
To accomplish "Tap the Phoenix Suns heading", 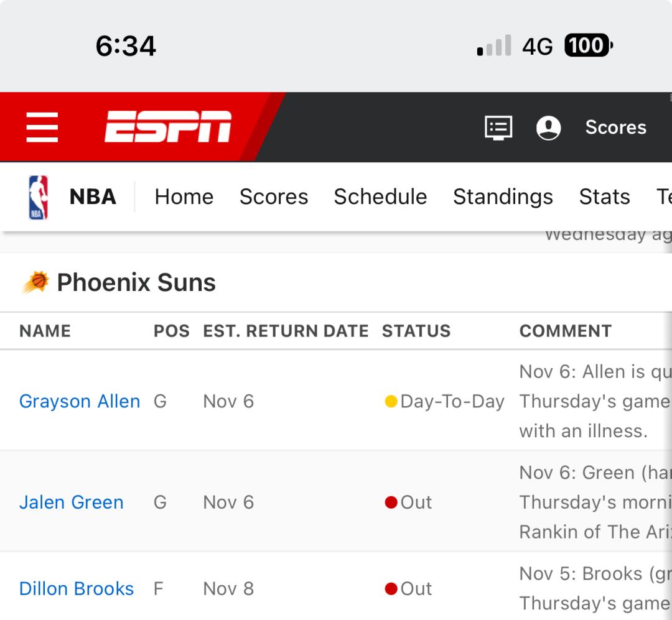I will (136, 283).
